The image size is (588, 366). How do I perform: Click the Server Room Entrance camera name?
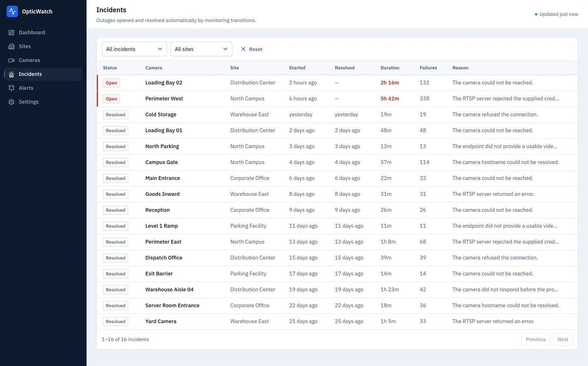[x=172, y=306]
